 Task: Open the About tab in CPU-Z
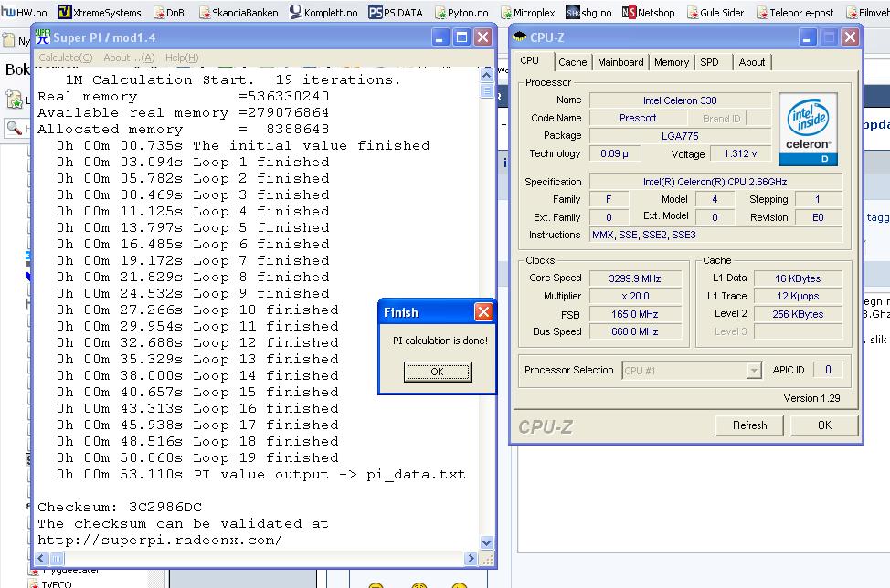point(751,62)
